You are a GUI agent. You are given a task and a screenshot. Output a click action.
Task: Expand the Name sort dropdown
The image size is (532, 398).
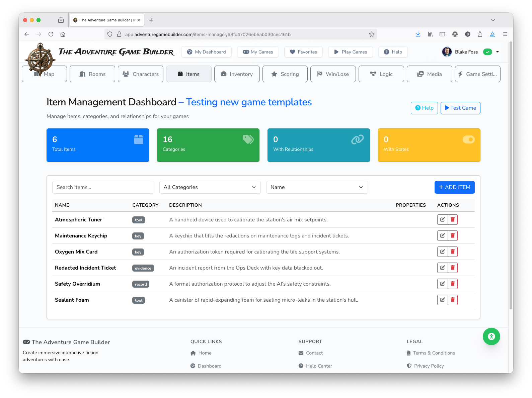tap(317, 187)
